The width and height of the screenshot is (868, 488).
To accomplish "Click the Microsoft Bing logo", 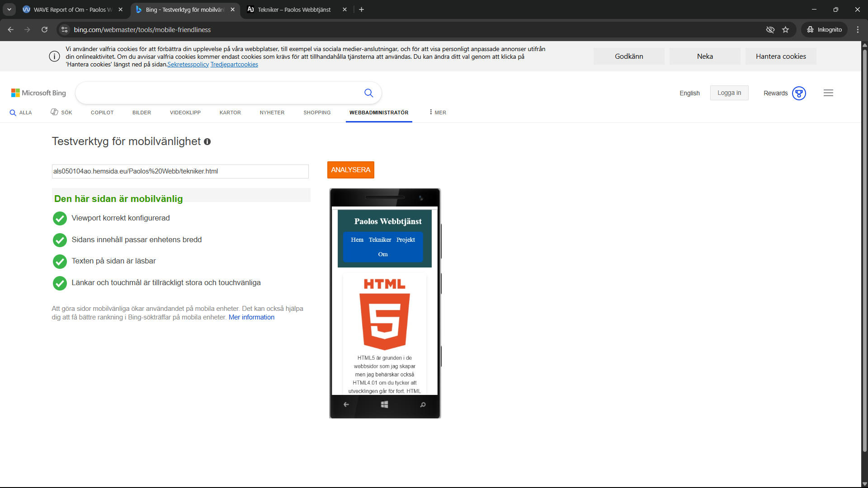I will pos(38,93).
